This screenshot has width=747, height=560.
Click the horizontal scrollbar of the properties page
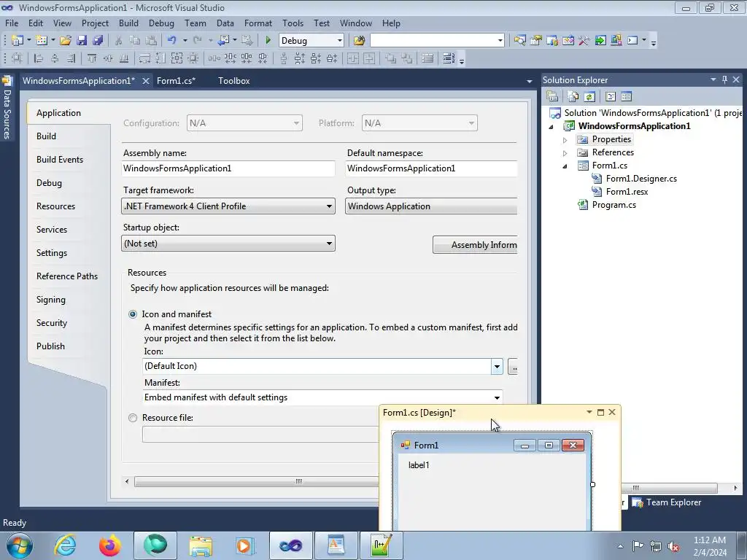256,481
